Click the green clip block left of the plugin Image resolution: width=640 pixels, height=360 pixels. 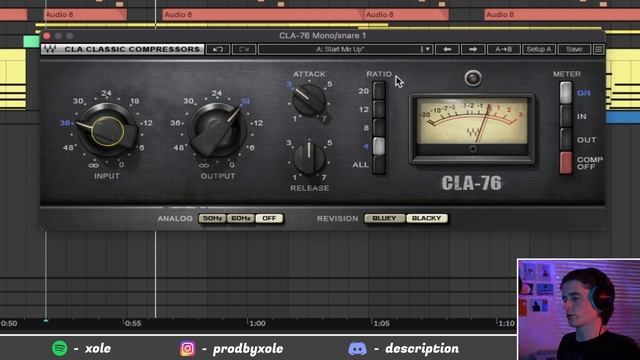point(31,41)
